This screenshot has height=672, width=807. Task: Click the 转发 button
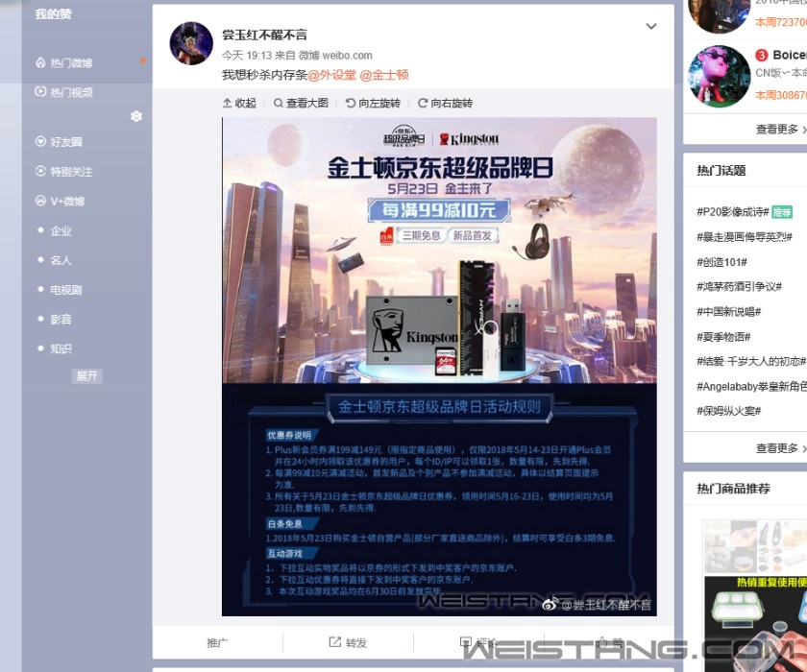(x=356, y=642)
